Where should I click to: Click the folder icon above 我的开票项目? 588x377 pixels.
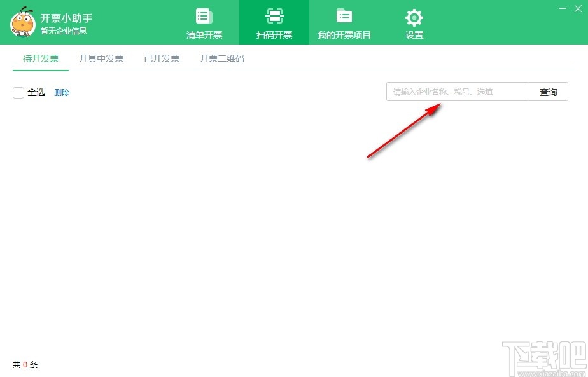(344, 17)
